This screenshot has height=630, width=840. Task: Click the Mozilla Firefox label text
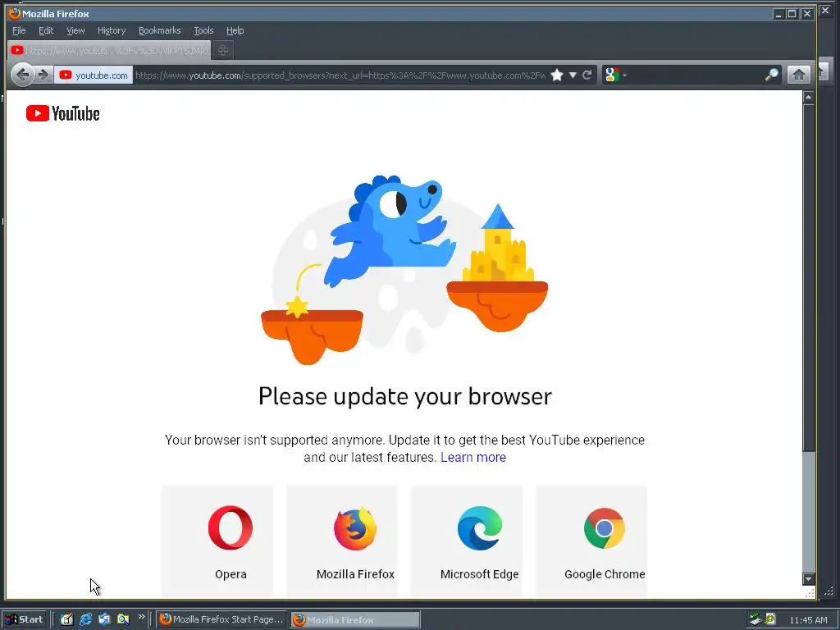pyautogui.click(x=355, y=574)
